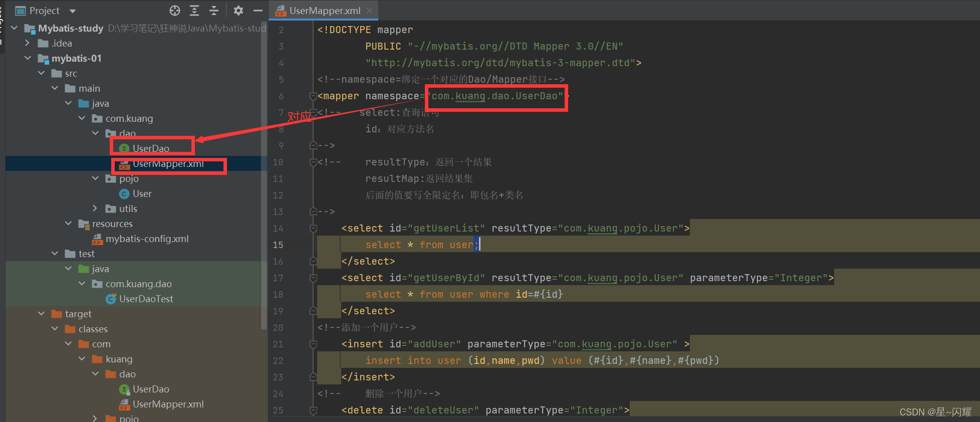This screenshot has width=980, height=422.
Task: Close the UserMapper.xml tab
Action: click(x=369, y=11)
